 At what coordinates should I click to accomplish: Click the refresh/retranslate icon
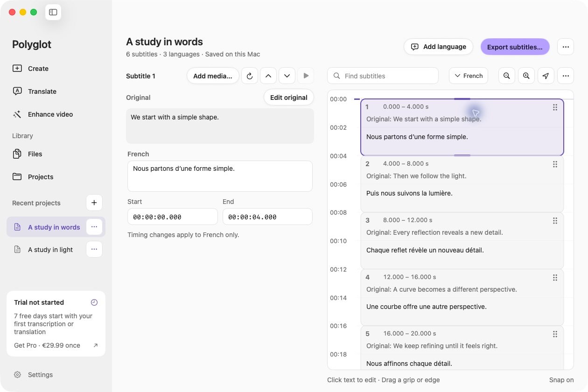[250, 76]
